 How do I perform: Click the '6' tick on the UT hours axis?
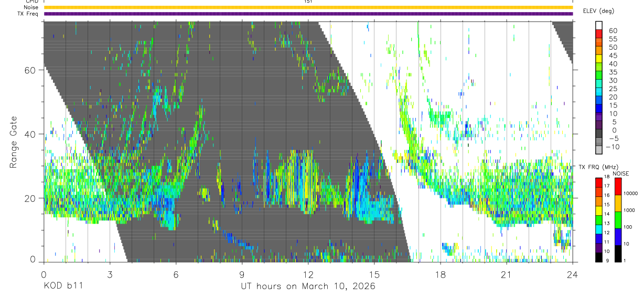point(176,274)
